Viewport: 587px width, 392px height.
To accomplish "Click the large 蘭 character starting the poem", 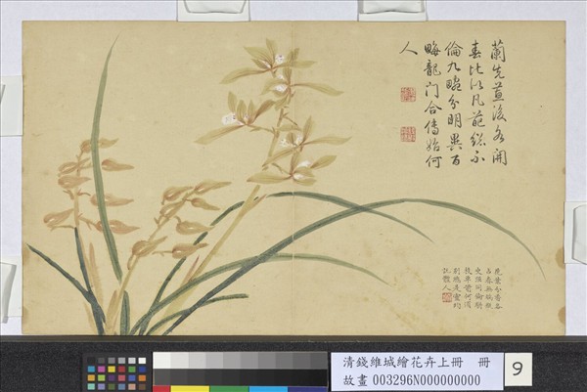I will coord(497,51).
